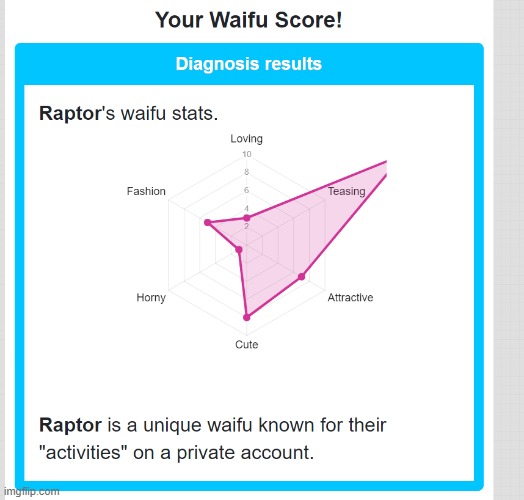524x500 pixels.
Task: Click the bold Raptor name in description text
Action: click(x=70, y=425)
